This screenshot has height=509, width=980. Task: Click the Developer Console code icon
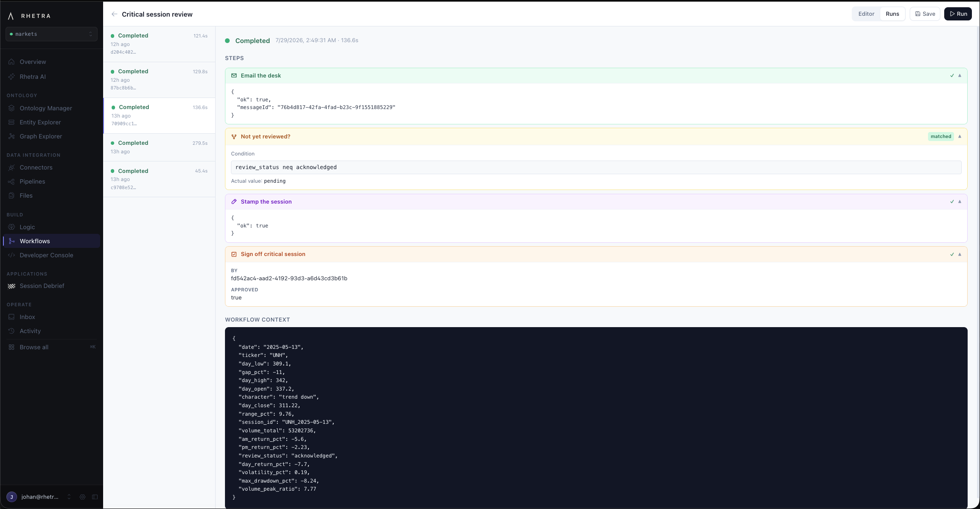click(12, 255)
